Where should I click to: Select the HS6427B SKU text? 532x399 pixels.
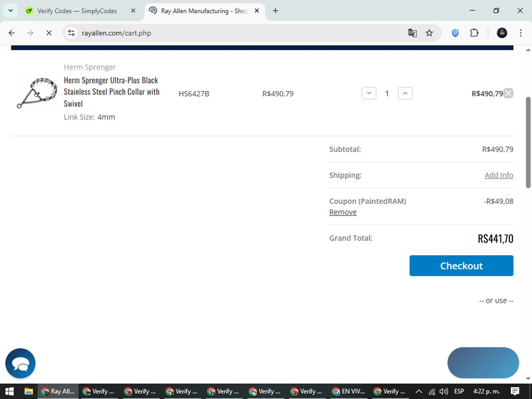[x=194, y=94]
